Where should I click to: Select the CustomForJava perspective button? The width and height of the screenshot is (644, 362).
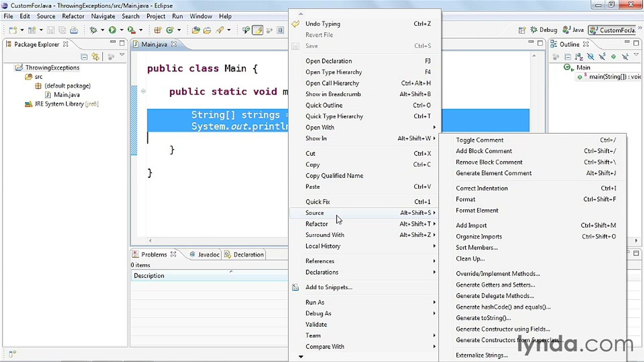613,30
